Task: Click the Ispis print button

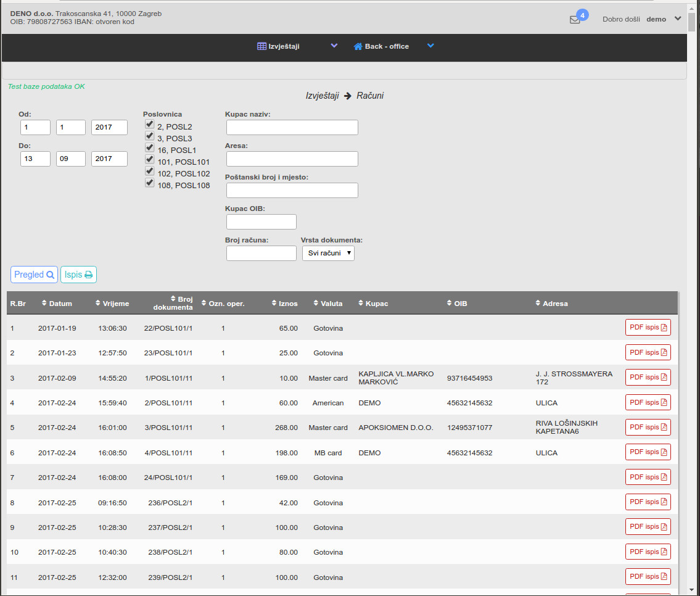Action: tap(78, 275)
